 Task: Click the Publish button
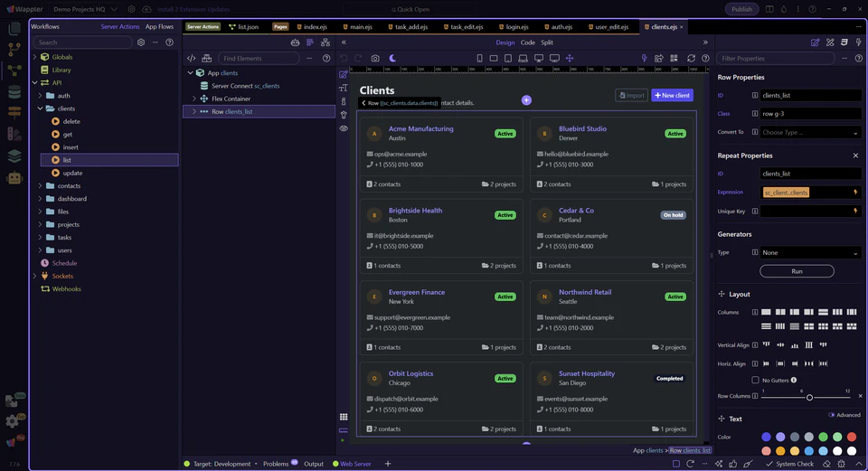[741, 9]
